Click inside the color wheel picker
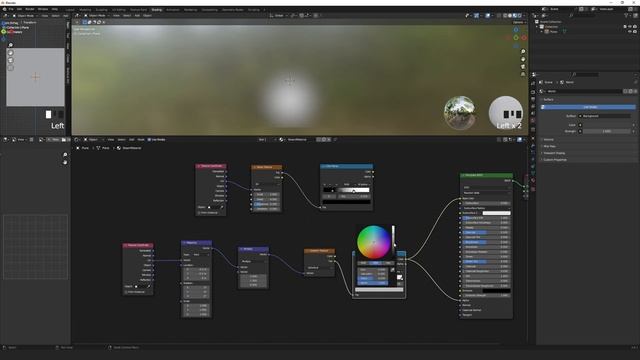The image size is (640, 360). (x=373, y=242)
